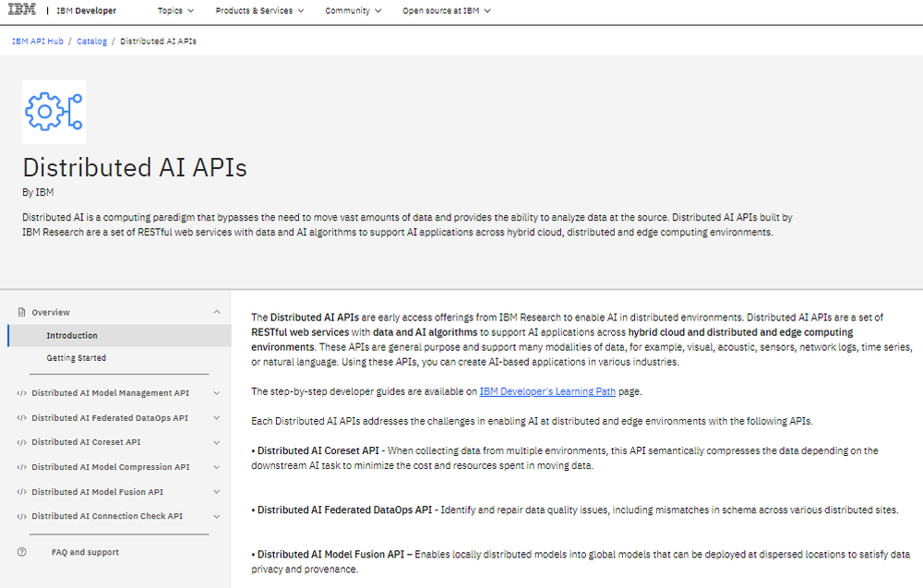
Task: Open Distributed AI Federated DataOps API section
Action: 110,418
